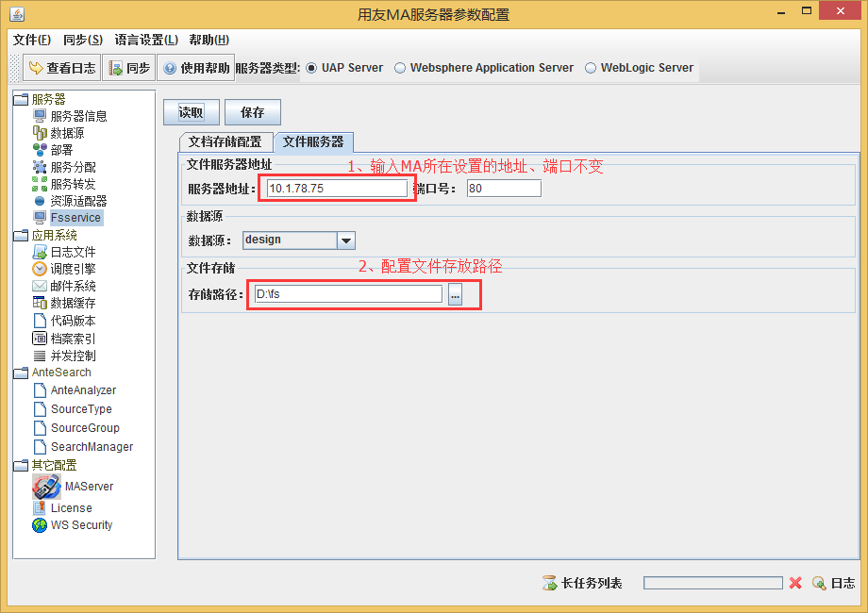Click the 端口号 input field
868x613 pixels.
[504, 188]
